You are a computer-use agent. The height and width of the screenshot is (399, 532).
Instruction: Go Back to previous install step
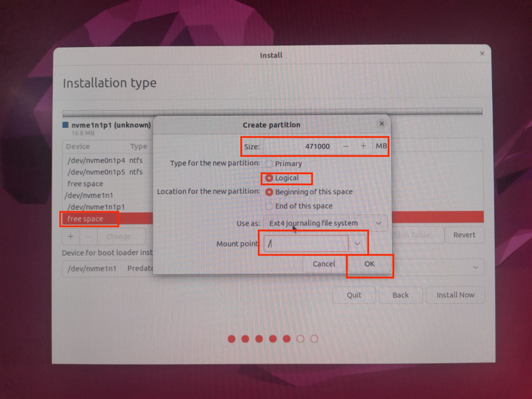[x=400, y=295]
